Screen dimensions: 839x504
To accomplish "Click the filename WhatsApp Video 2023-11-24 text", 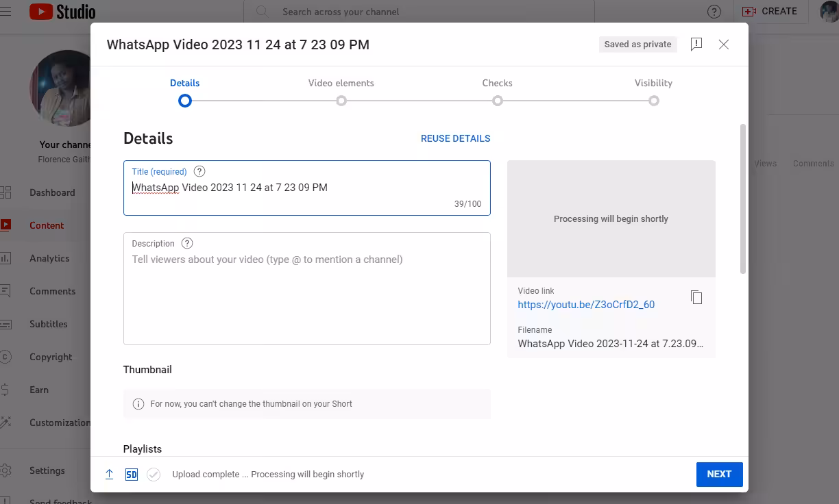I will (611, 344).
